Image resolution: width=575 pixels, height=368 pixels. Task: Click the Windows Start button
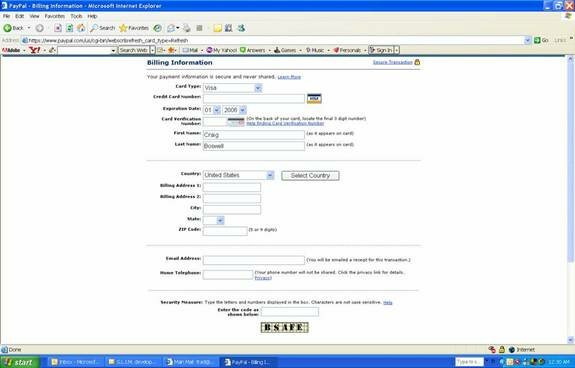pos(20,362)
